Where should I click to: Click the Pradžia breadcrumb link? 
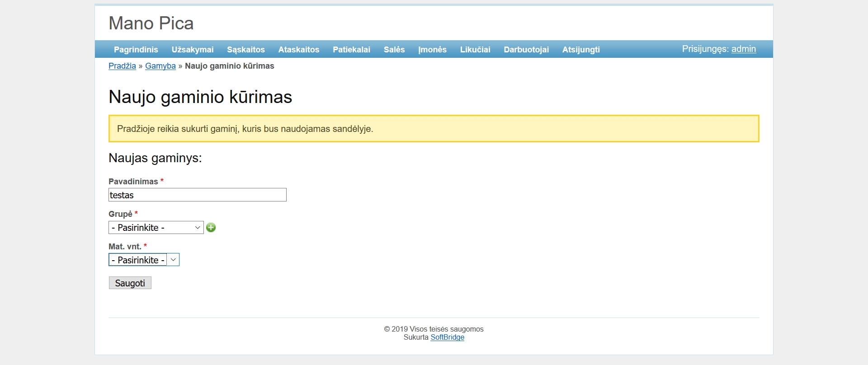point(122,66)
